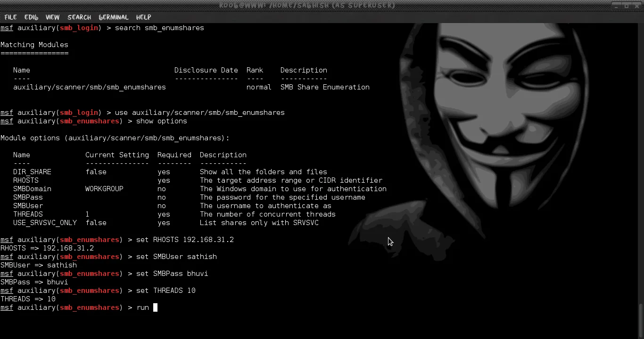This screenshot has width=644, height=339.
Task: Open the File menu
Action: point(10,17)
